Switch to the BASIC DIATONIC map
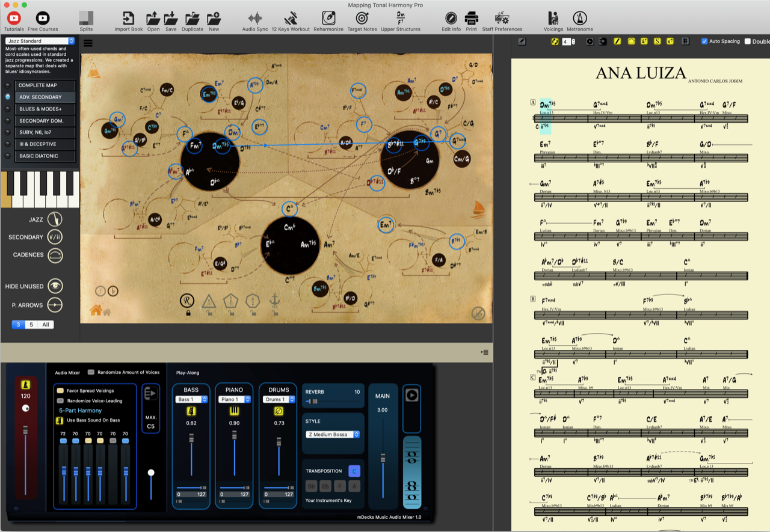This screenshot has width=770, height=532. point(45,156)
